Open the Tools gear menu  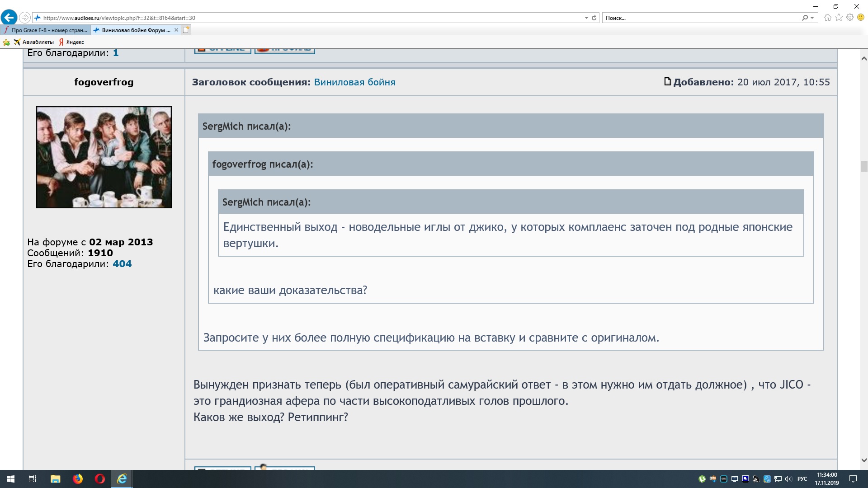(850, 18)
